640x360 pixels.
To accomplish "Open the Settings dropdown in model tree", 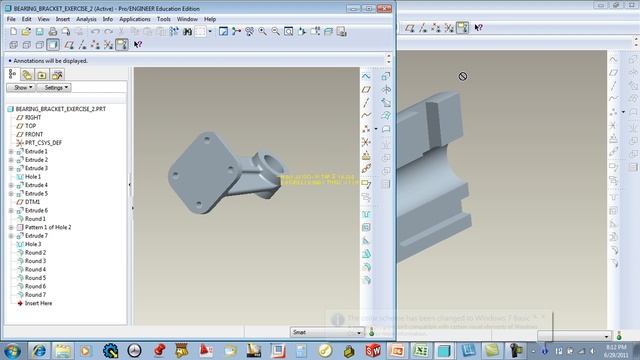I will (54, 87).
